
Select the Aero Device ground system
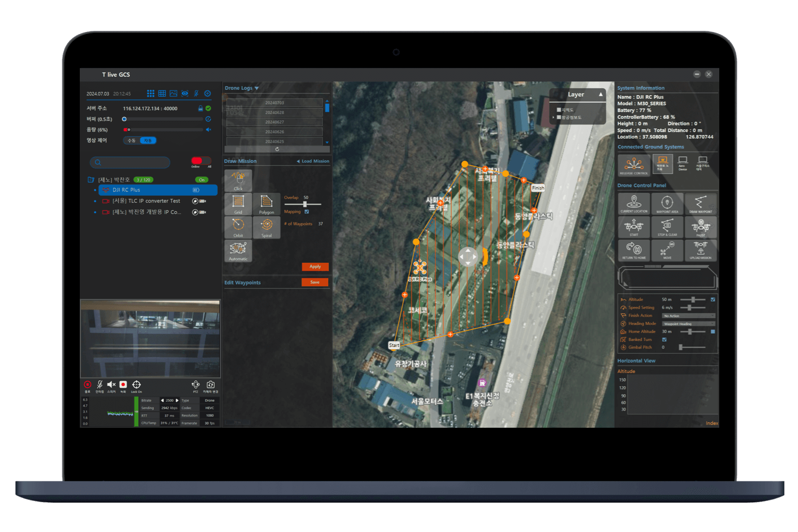tap(683, 163)
